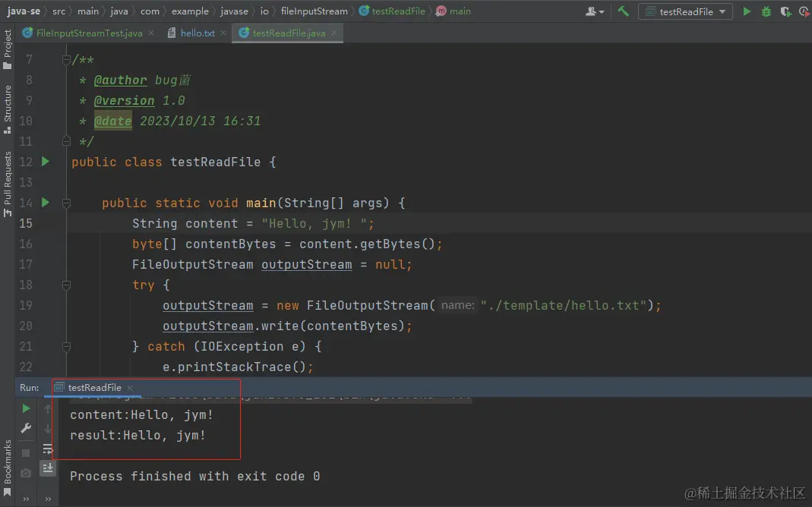
Task: Toggle soft-wrap in the Run console
Action: (x=48, y=449)
